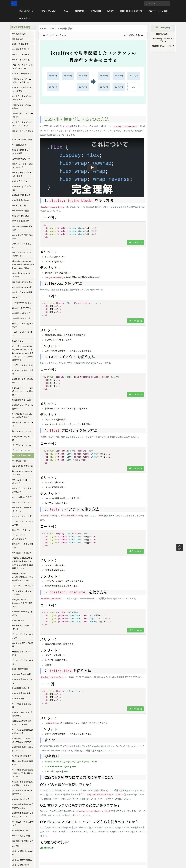This screenshot has height=868, width=186.
Task: Open the compute dropdown menu
Action: [24, 18]
